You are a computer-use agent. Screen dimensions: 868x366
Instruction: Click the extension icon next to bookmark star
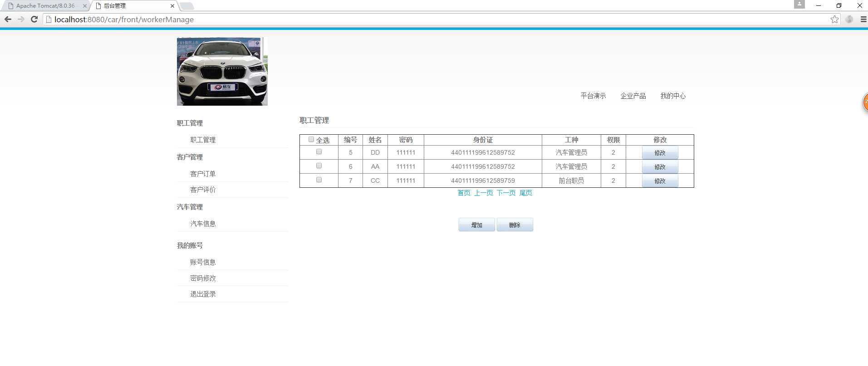tap(849, 19)
